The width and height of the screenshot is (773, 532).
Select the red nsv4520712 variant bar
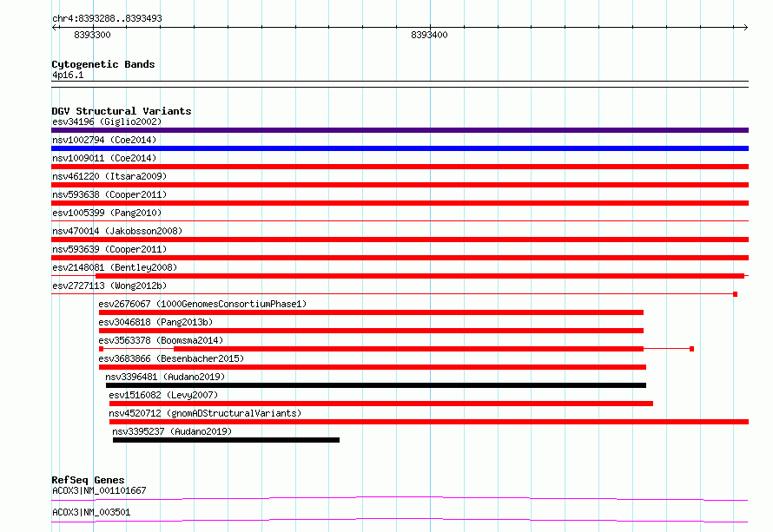tap(429, 422)
